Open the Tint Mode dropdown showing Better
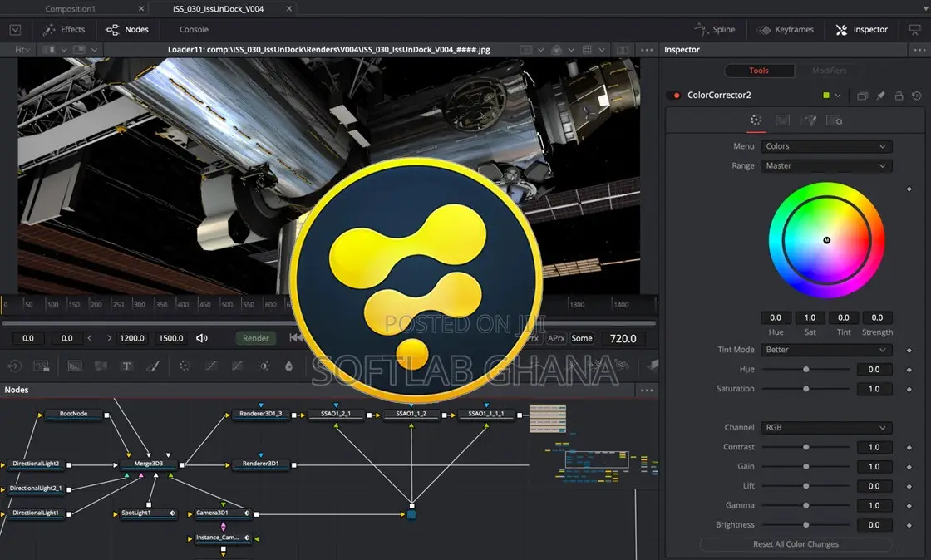The width and height of the screenshot is (931, 560). 826,350
